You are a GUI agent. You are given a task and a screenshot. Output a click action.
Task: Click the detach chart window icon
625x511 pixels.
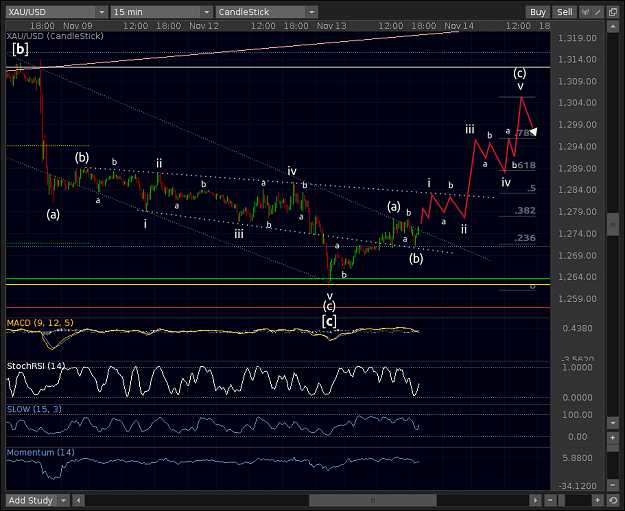[613, 12]
